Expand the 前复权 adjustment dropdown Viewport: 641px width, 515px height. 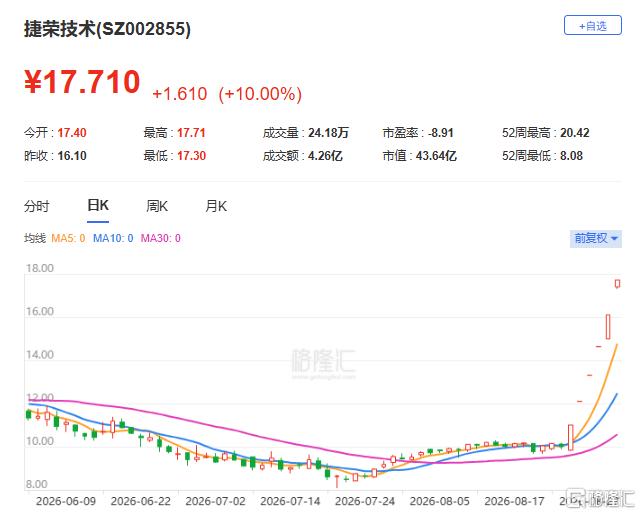tap(596, 238)
